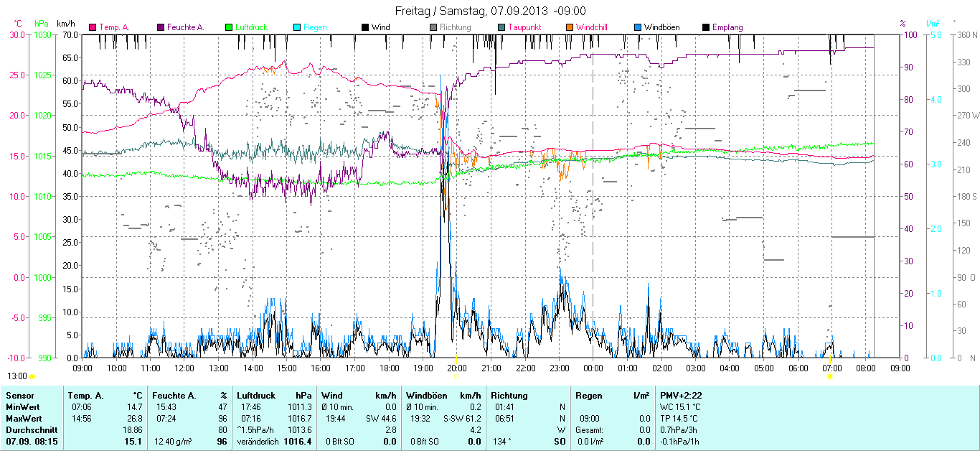Click the teal Taupunkt legend square

tap(501, 27)
